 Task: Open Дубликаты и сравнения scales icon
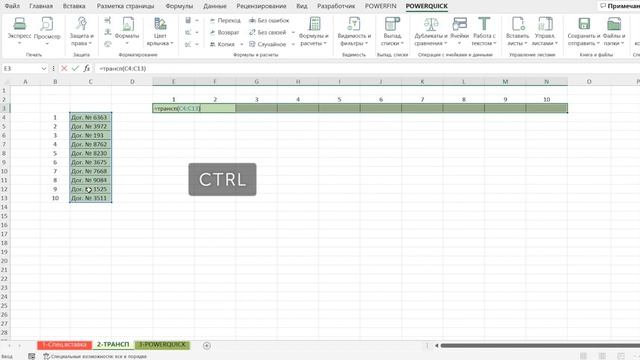431,24
